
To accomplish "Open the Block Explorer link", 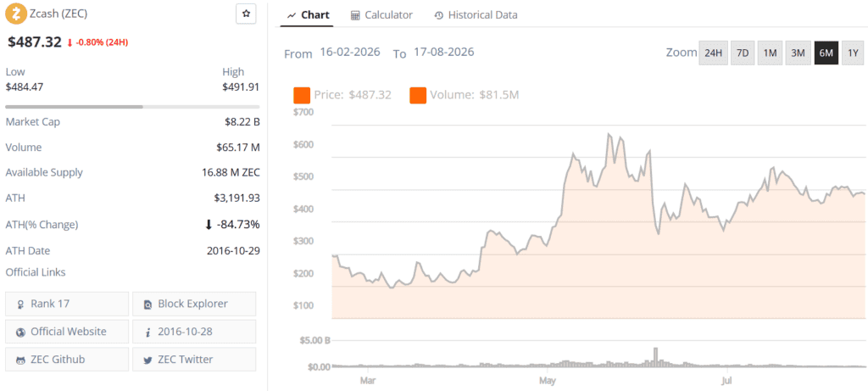I will click(194, 304).
